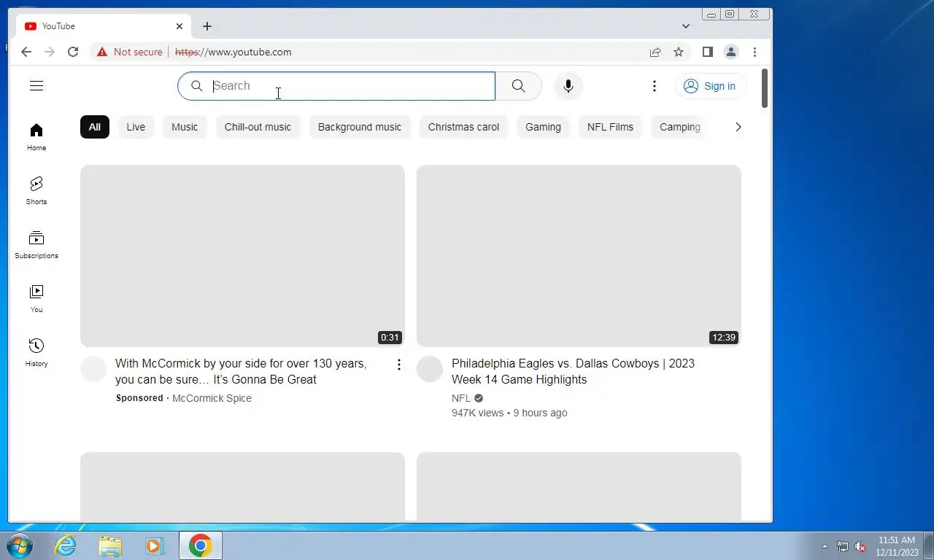
Task: Click the muted volume tray icon
Action: click(860, 546)
